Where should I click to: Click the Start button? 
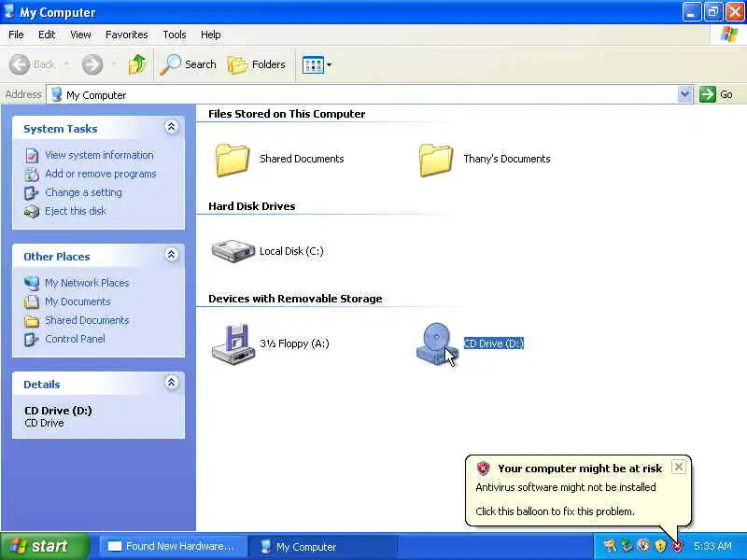[x=45, y=546]
